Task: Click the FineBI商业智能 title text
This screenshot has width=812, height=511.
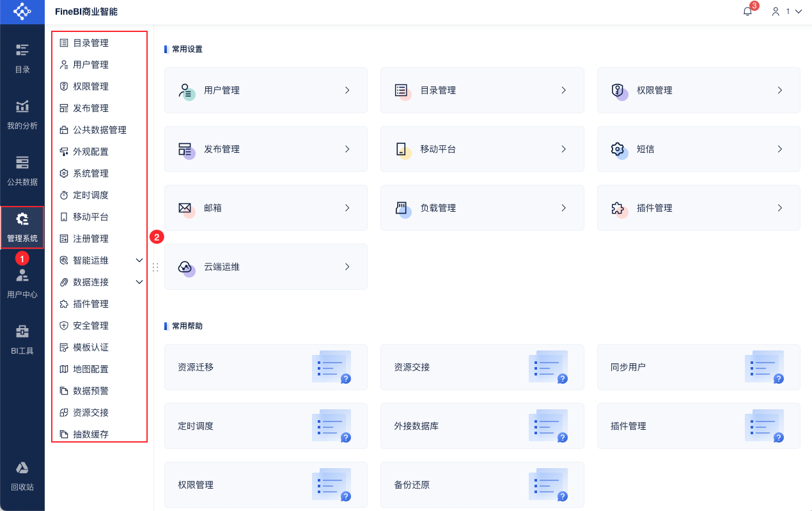Action: (x=86, y=12)
